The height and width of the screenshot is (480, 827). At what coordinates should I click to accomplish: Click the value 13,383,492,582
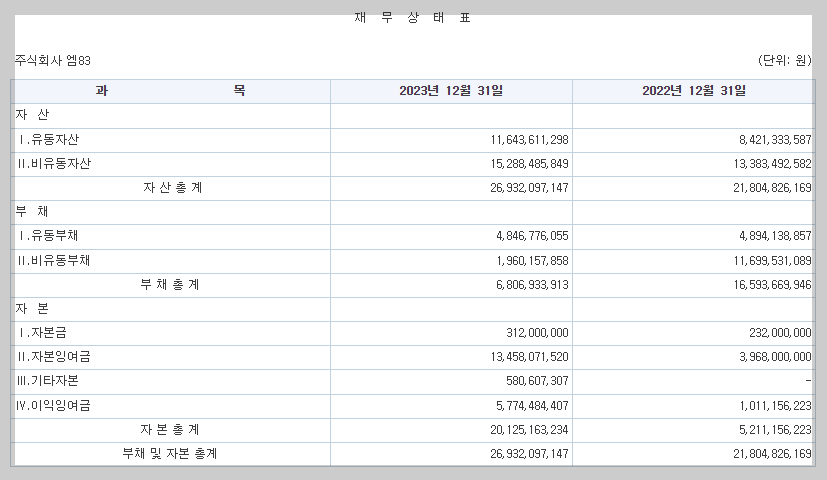pyautogui.click(x=773, y=164)
